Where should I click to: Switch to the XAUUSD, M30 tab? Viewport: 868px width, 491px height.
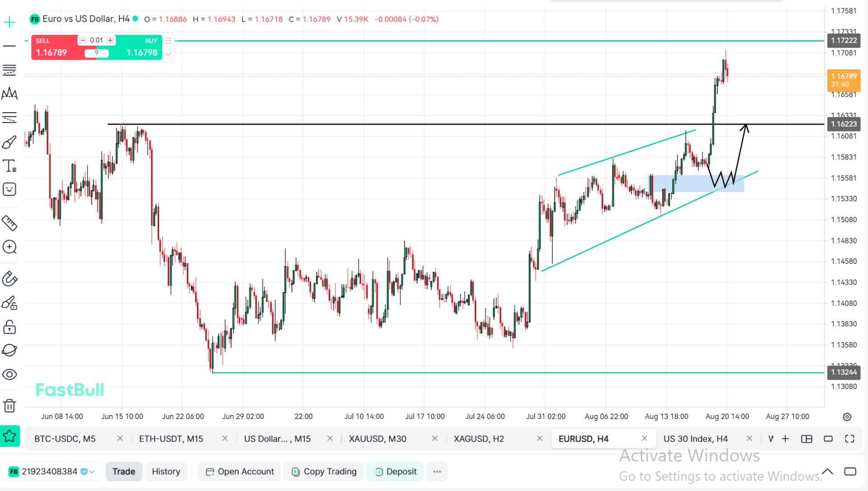point(377,439)
